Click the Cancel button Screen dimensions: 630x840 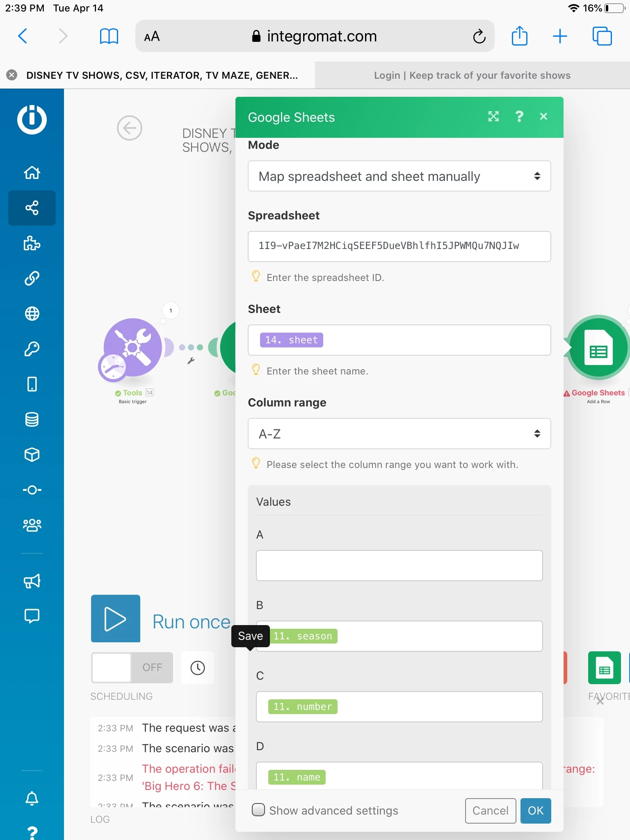[x=491, y=810]
